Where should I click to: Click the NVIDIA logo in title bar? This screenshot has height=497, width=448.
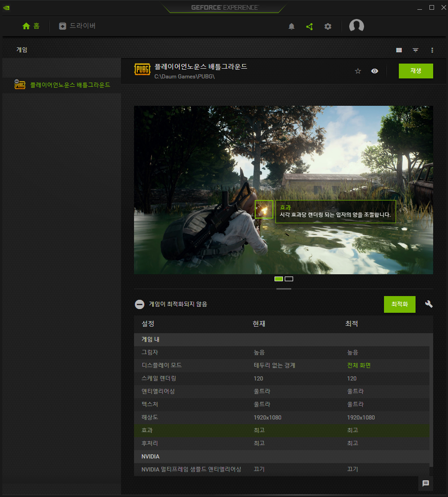click(6, 7)
